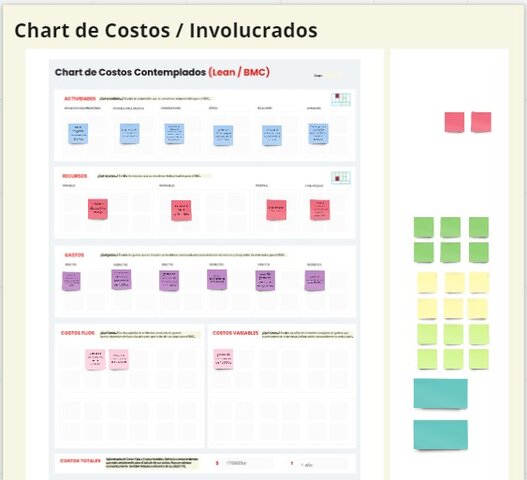This screenshot has width=527, height=480.
Task: Select the second purple sticky note in Gastos
Action: pyautogui.click(x=121, y=280)
